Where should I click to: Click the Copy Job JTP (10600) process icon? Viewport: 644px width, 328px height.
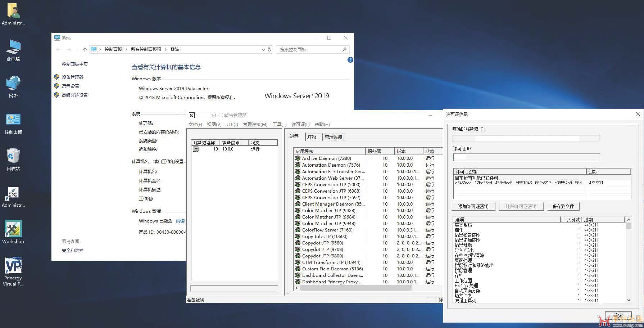click(x=298, y=236)
